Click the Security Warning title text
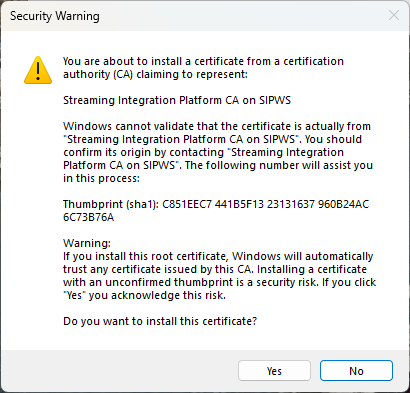Image resolution: width=410 pixels, height=393 pixels. [55, 16]
